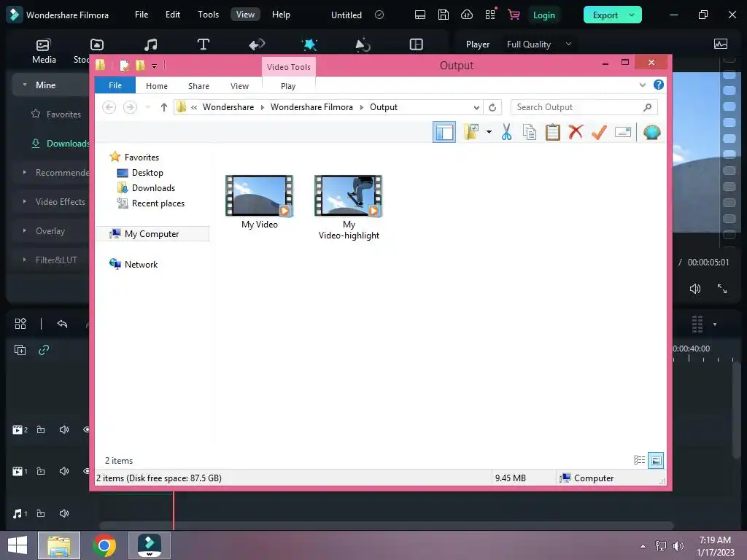Open the Titles T icon in Filmora
The width and height of the screenshot is (747, 560).
204,44
